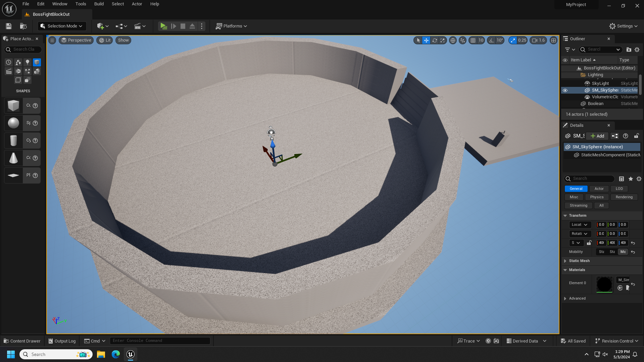Open the Edit menu

(41, 4)
